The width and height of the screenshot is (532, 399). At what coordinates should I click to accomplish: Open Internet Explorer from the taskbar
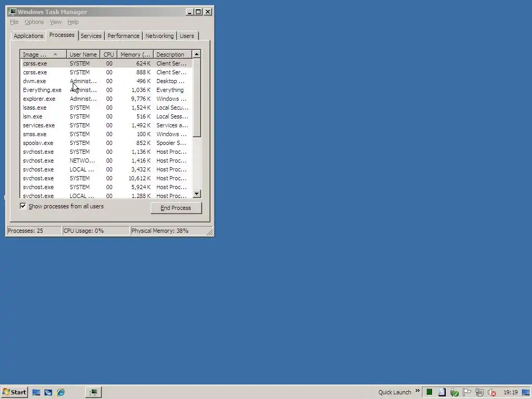[x=61, y=392]
